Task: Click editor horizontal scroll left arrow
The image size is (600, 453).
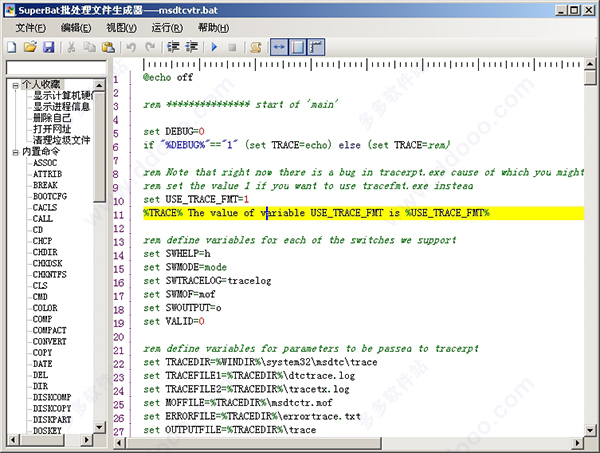Action: (x=120, y=443)
